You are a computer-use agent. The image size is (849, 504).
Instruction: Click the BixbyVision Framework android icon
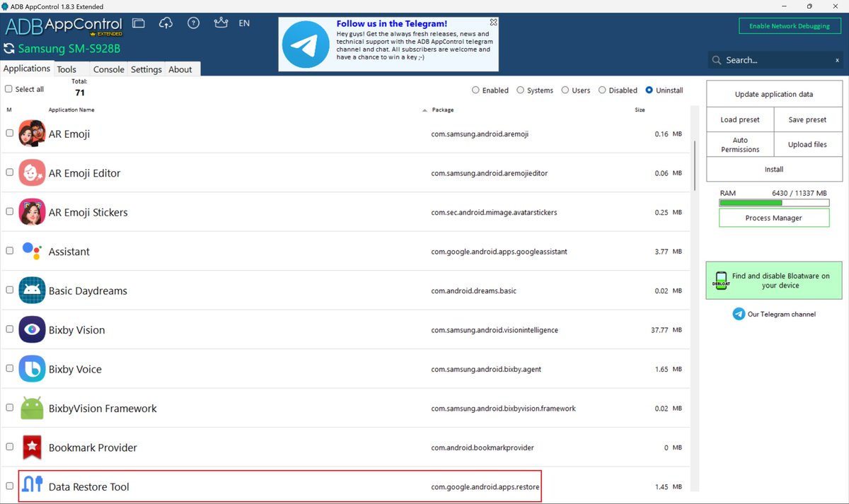[x=32, y=408]
